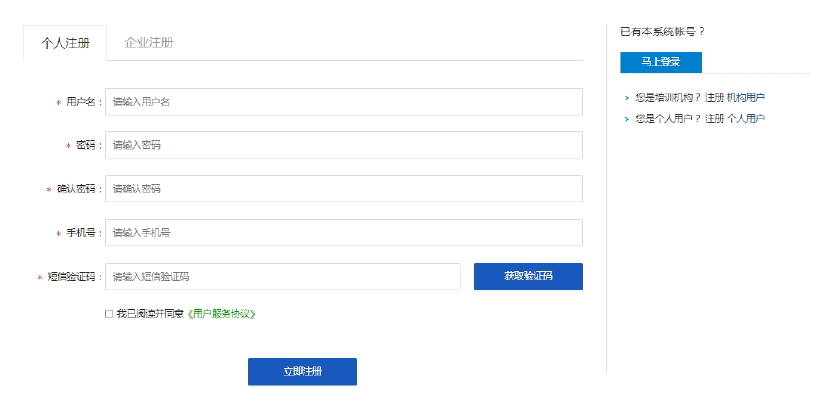The height and width of the screenshot is (414, 816).
Task: Follow the 注册 机构用户 link
Action: (x=735, y=98)
